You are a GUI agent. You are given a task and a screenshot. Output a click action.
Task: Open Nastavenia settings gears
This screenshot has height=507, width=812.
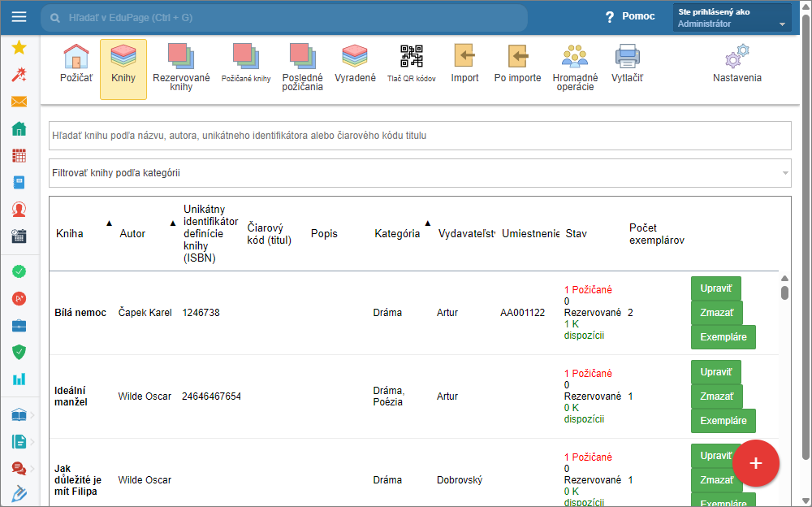tap(736, 64)
